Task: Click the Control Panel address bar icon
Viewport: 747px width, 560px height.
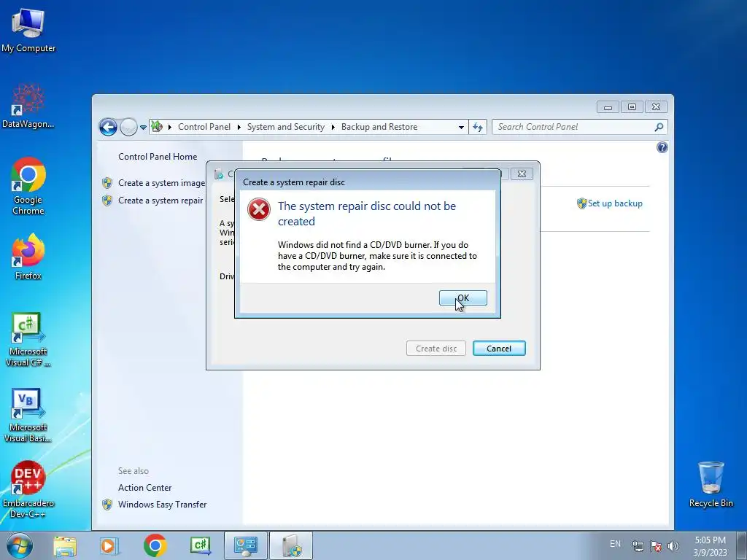Action: [157, 127]
